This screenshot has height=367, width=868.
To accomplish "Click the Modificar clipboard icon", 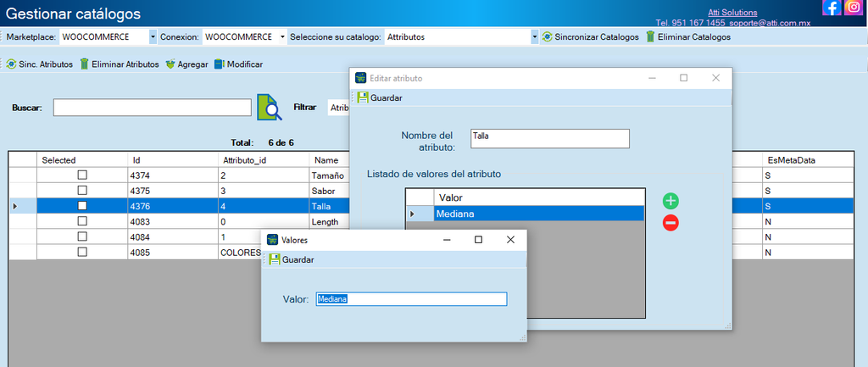I will point(219,64).
